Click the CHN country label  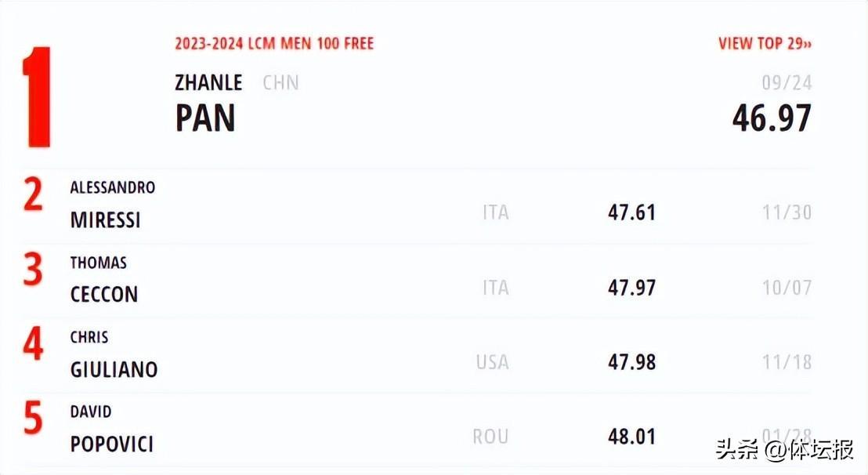[280, 82]
